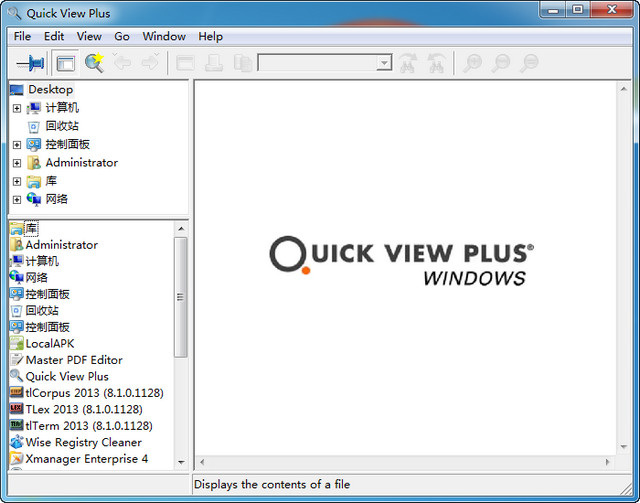Image resolution: width=640 pixels, height=503 pixels.
Task: Expand the 计算机 tree node
Action: (x=17, y=108)
